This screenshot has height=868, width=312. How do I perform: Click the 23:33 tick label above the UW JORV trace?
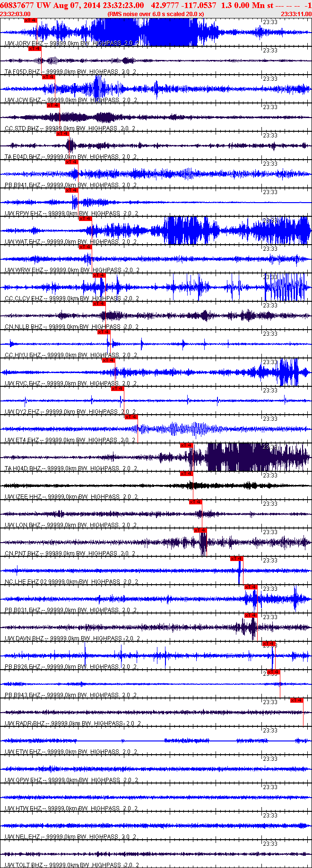click(270, 22)
